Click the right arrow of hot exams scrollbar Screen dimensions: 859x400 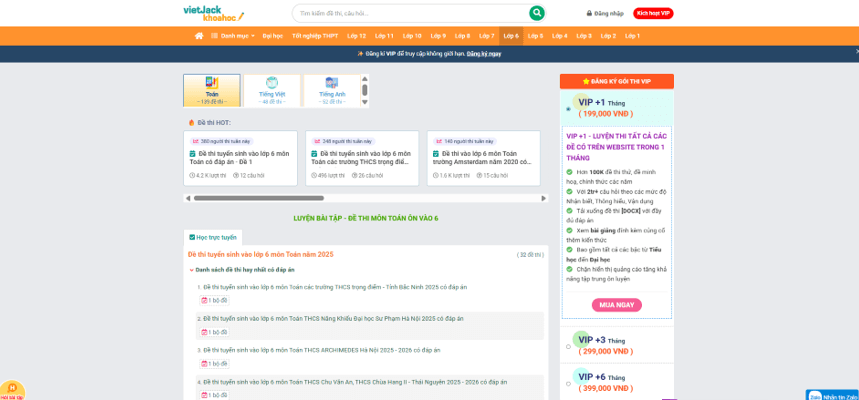pyautogui.click(x=544, y=198)
